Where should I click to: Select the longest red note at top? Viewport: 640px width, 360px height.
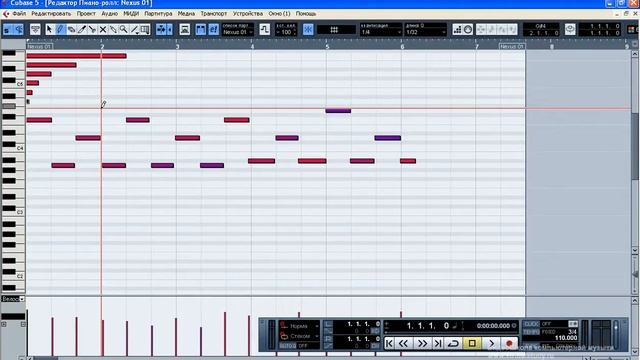click(x=76, y=56)
